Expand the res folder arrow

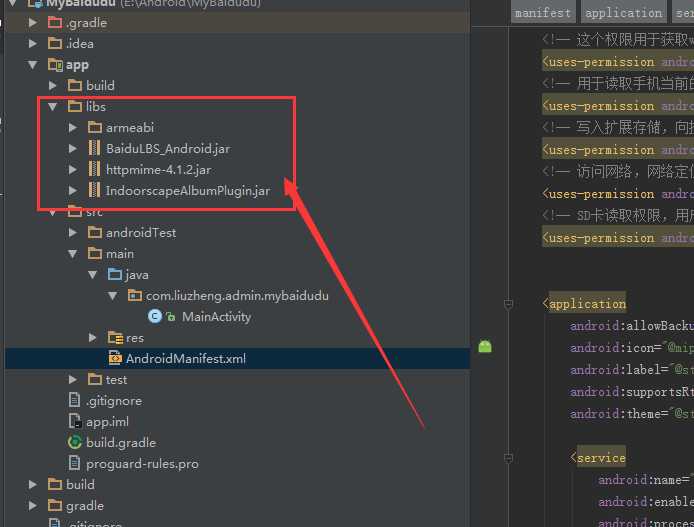point(93,338)
